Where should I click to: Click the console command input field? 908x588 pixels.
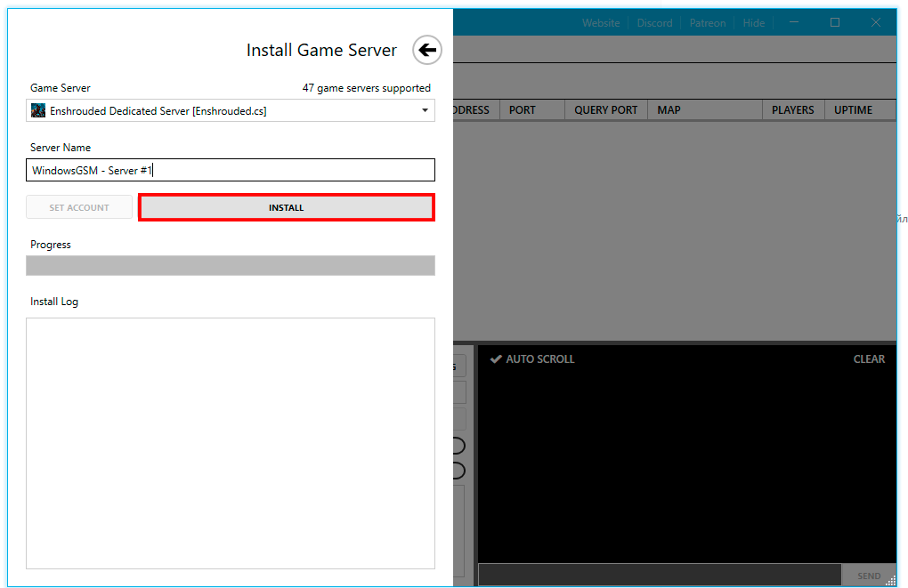660,575
